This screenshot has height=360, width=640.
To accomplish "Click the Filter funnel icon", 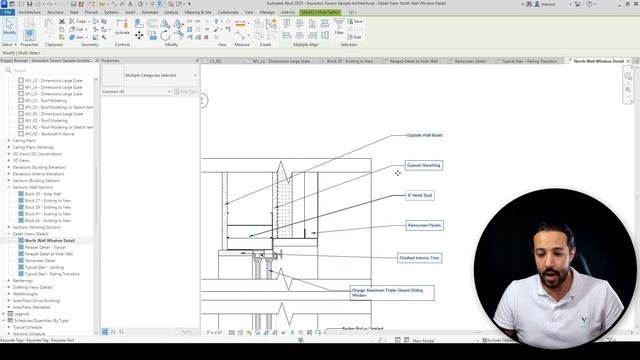I will [x=339, y=24].
